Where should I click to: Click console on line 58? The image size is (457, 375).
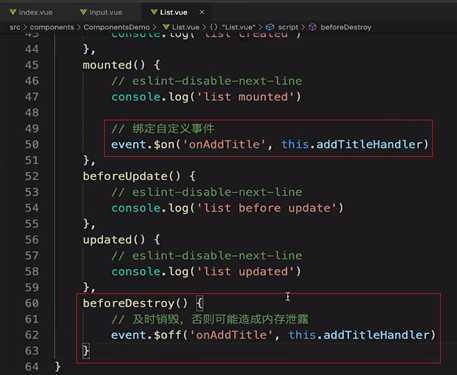(136, 272)
